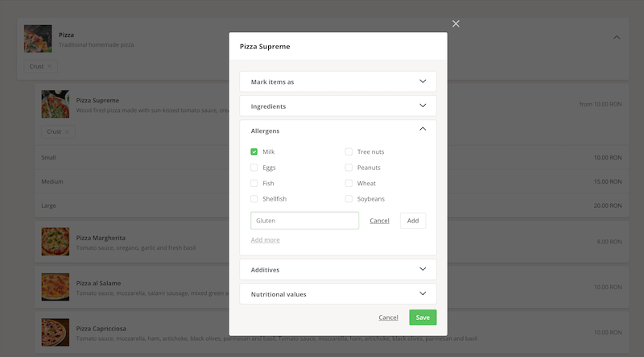Collapse the Pizza category chevron
Image resolution: width=644 pixels, height=357 pixels.
click(x=617, y=37)
